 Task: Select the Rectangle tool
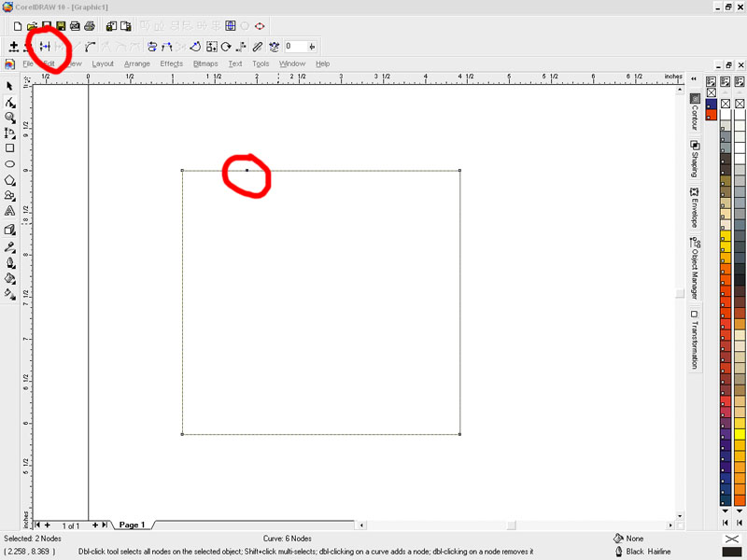[x=9, y=148]
